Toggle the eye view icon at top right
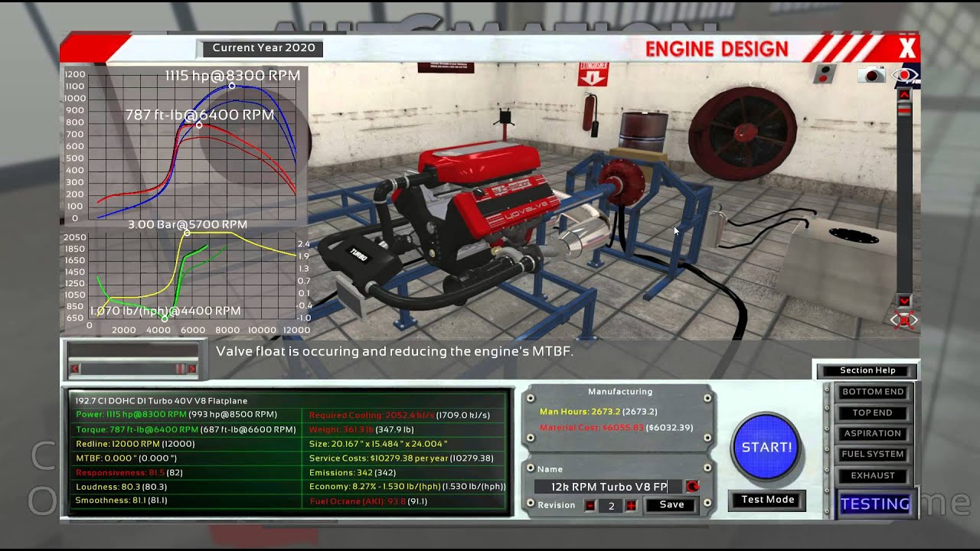The height and width of the screenshot is (551, 980). tap(906, 75)
